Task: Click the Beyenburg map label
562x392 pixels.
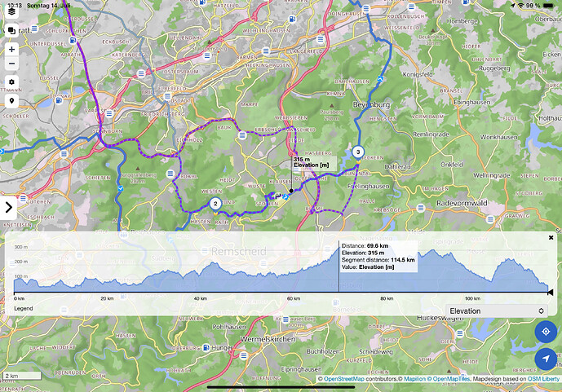Action: 371,105
